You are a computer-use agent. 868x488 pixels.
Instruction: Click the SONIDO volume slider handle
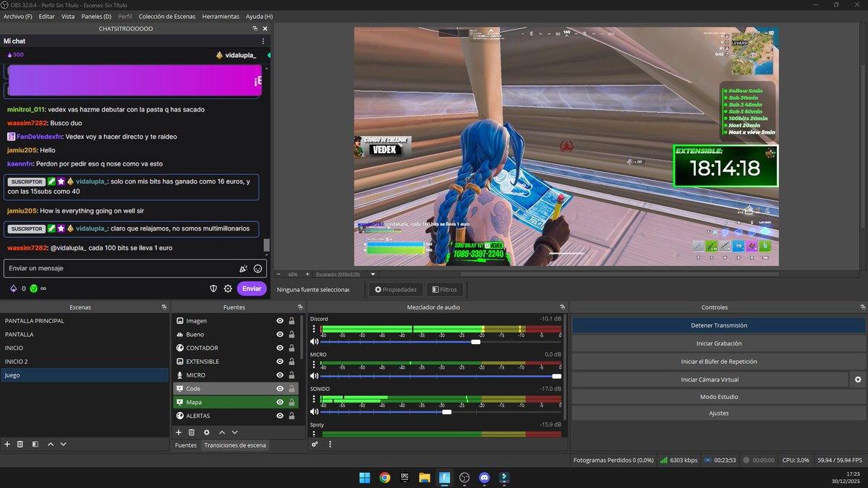tap(446, 411)
